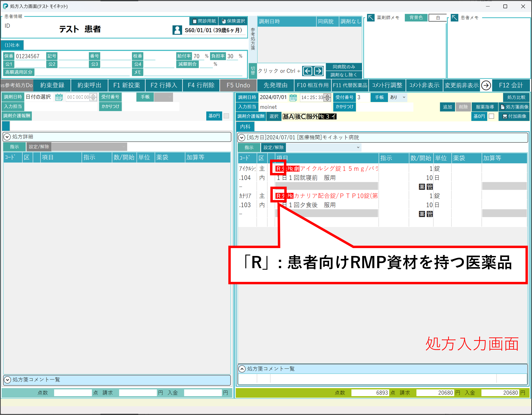Toggle 調剤なし除く filter
The width and height of the screenshot is (532, 415).
point(344,75)
